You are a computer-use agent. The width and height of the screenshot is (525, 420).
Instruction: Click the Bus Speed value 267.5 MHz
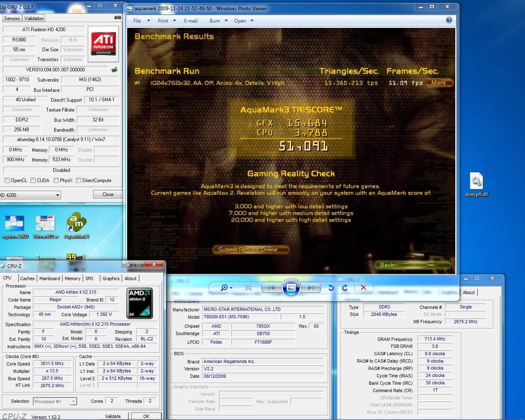(x=52, y=379)
